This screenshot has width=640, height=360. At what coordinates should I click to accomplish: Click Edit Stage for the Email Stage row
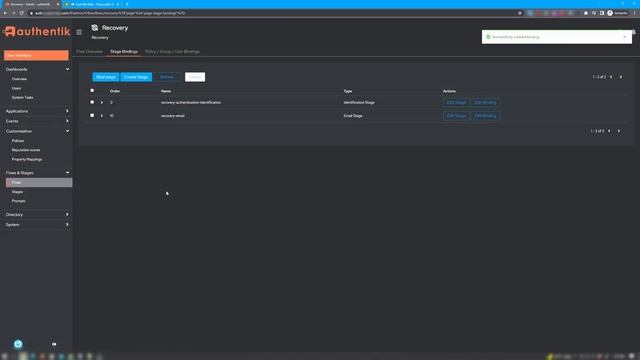coord(456,116)
